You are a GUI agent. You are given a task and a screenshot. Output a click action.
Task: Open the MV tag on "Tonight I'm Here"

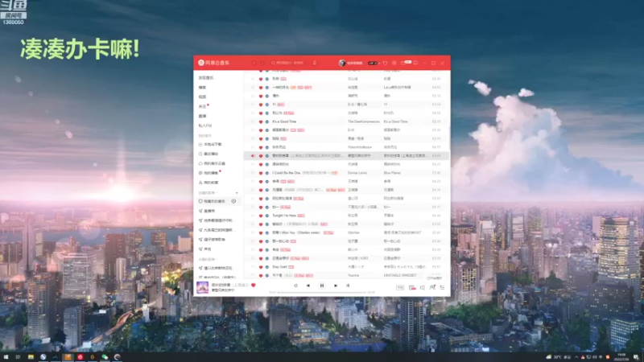pyautogui.click(x=301, y=216)
